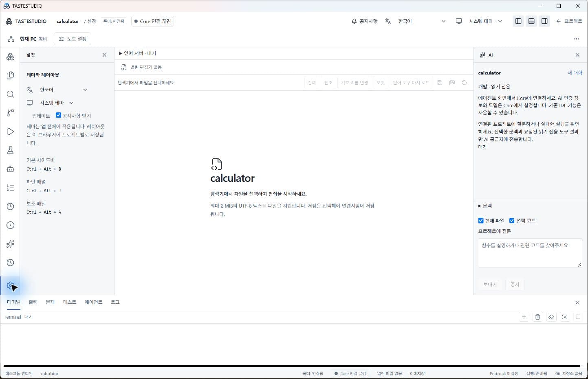The image size is (588, 379).
Task: Toggle the bottom panel layout button
Action: 531,21
